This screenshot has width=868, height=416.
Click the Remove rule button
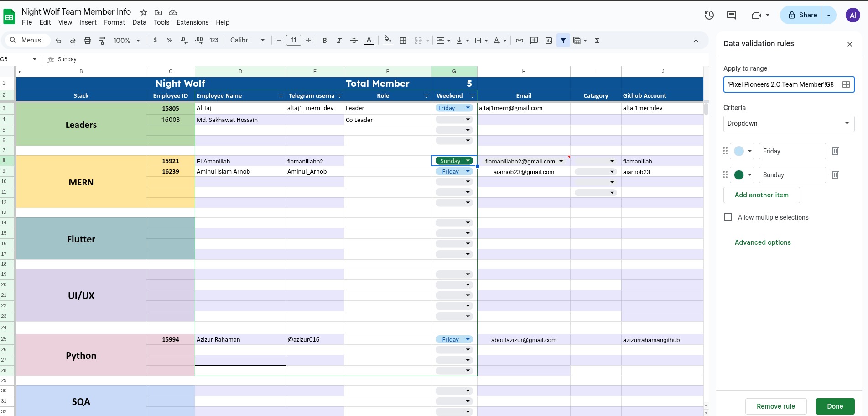tap(775, 406)
